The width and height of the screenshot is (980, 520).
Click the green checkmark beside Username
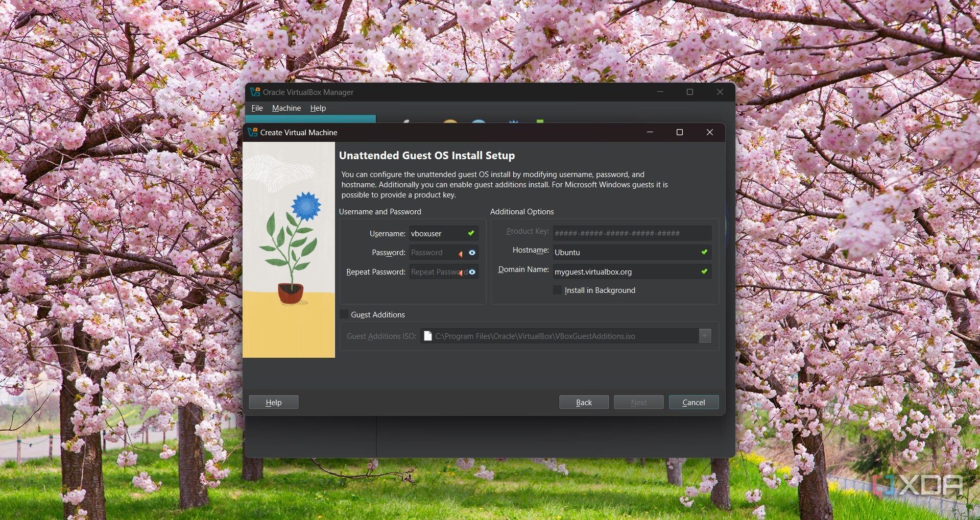click(x=471, y=233)
